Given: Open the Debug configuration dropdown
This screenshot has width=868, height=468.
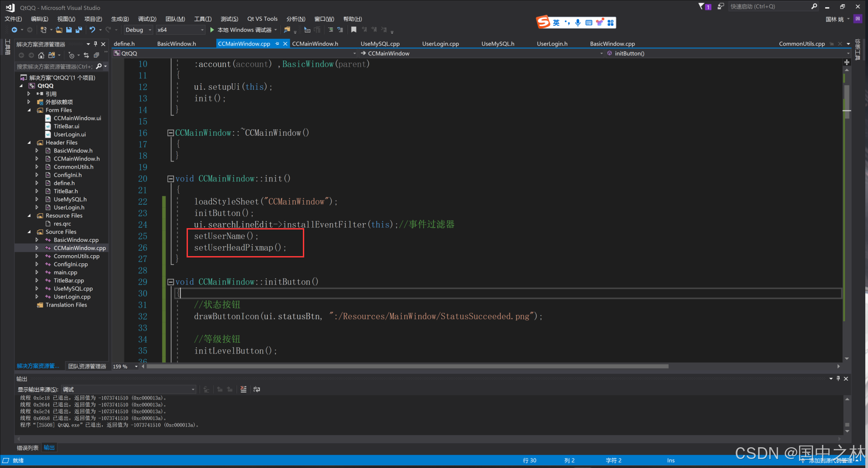Looking at the screenshot, I should (x=138, y=30).
